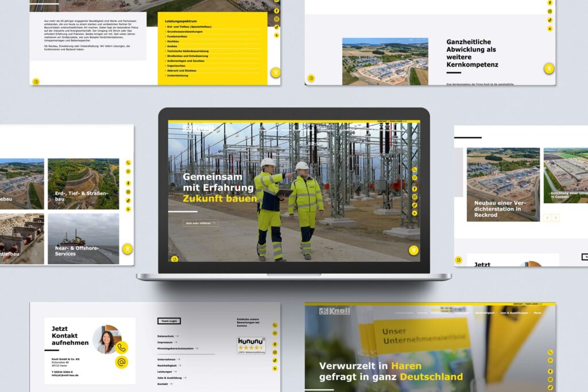Open Nachhaltigkeit menu in the 'Verwurzelt in Haren' page

click(x=485, y=313)
